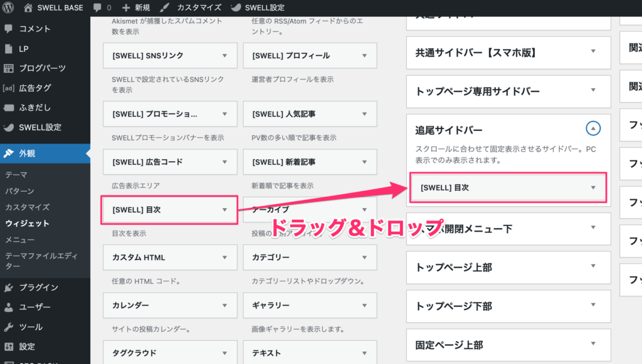Open コメント using the speech bubble sidebar icon
642x364 pixels.
(8, 28)
